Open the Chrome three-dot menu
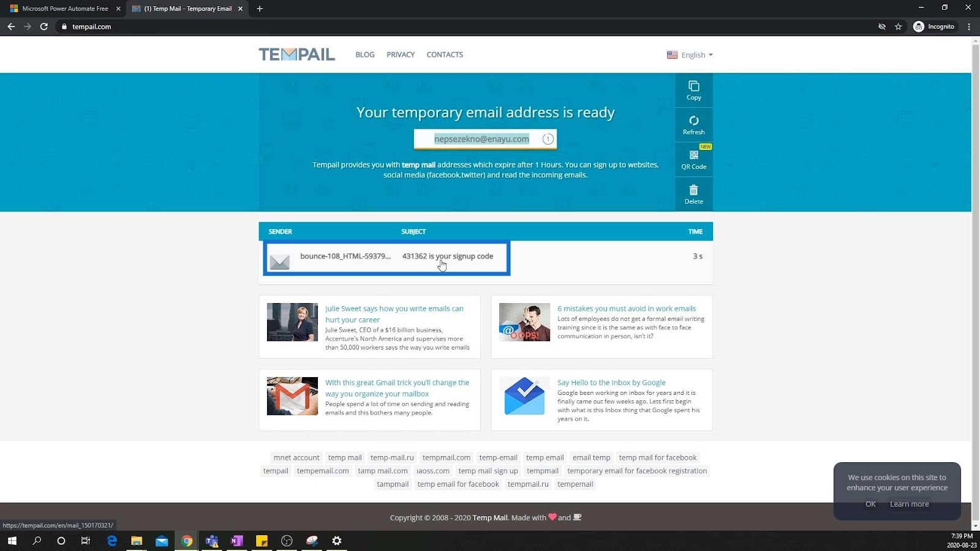The image size is (980, 551). [969, 26]
